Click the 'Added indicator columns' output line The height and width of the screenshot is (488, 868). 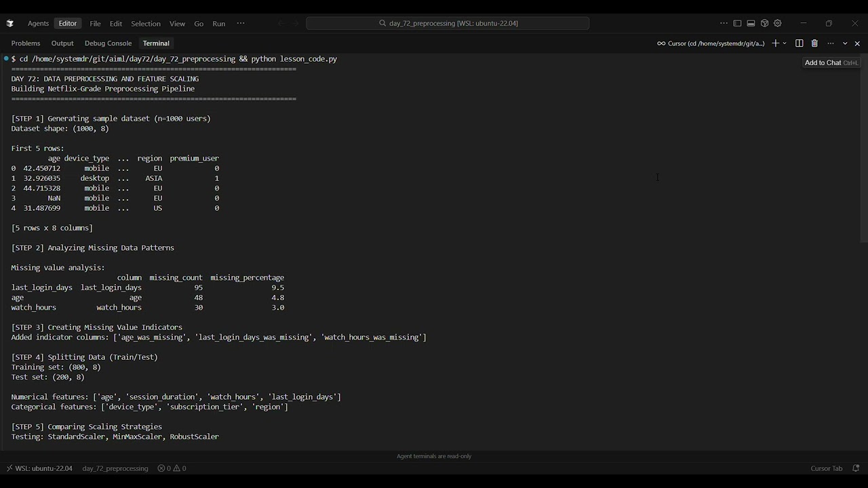(x=218, y=338)
